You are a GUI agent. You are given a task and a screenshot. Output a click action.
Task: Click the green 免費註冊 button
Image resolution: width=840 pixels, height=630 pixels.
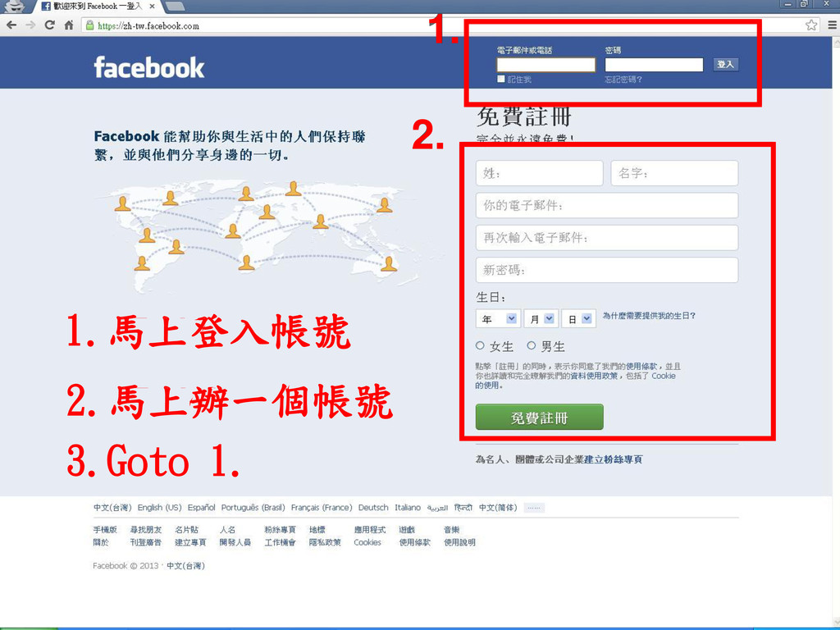point(540,418)
